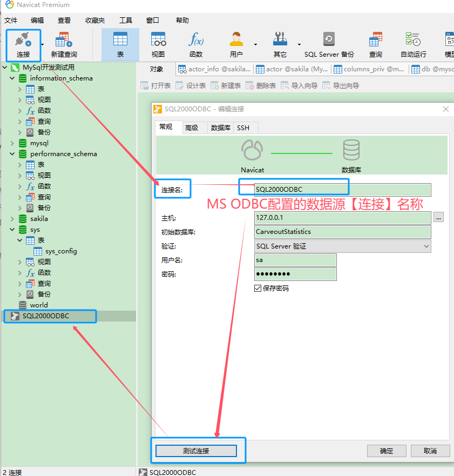Viewport: 454px width, 476px height.
Task: Click the Host (主机) input field
Action: pyautogui.click(x=343, y=218)
